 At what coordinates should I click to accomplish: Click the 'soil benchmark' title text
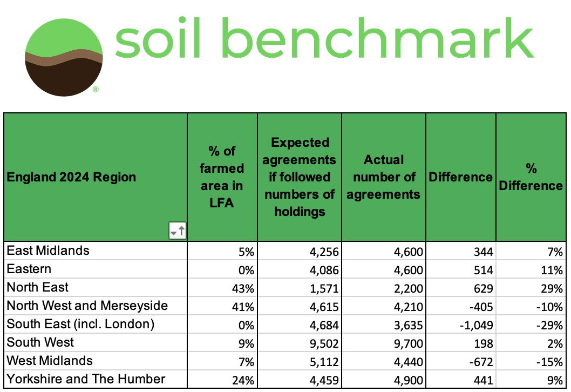coord(324,37)
